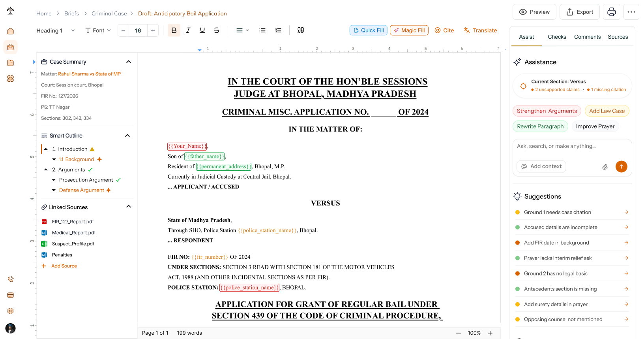Viewport: 644px width, 339px height.
Task: Click the font size field showing 16
Action: click(138, 30)
